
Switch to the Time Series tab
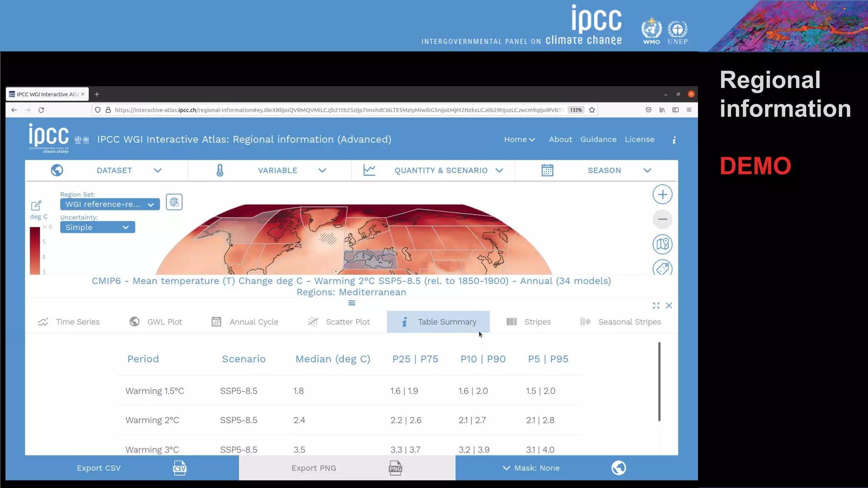click(69, 322)
